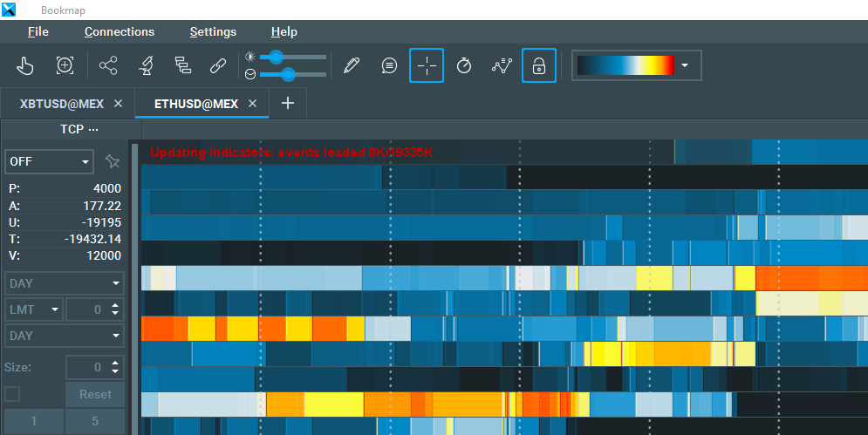
Task: Click the link chain icon
Action: coord(217,65)
